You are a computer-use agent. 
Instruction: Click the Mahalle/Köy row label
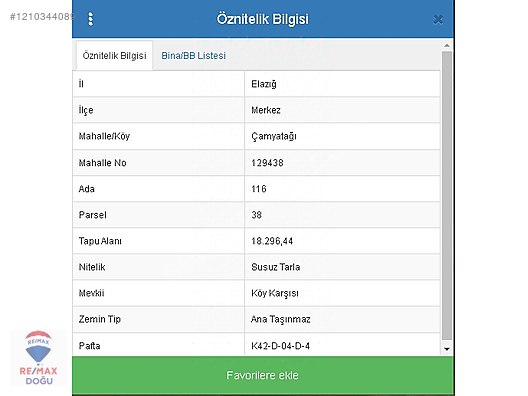(x=104, y=136)
